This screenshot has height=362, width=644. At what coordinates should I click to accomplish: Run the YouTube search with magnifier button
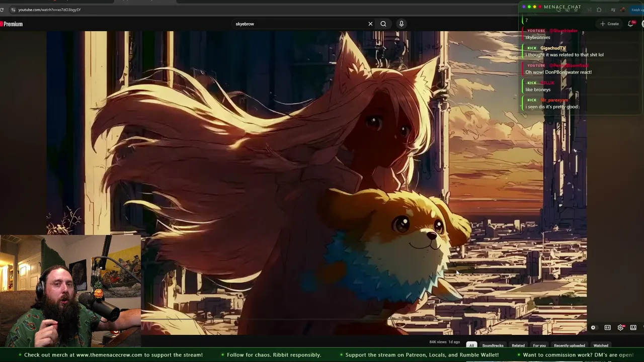pyautogui.click(x=383, y=24)
